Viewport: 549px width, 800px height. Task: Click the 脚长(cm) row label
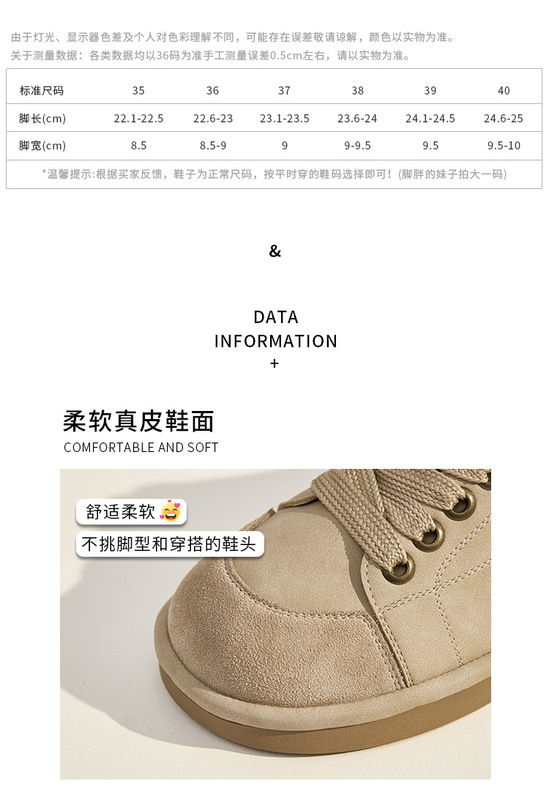click(42, 118)
